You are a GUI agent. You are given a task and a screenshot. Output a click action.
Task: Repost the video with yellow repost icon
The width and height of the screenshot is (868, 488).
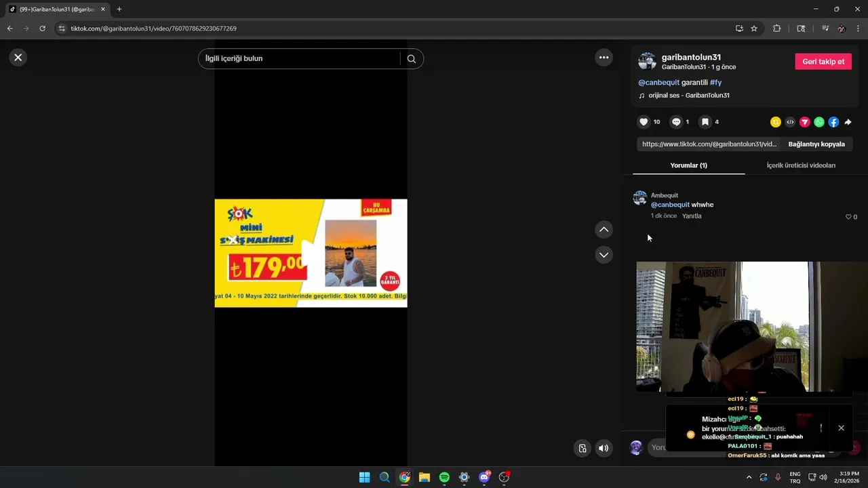coord(776,122)
